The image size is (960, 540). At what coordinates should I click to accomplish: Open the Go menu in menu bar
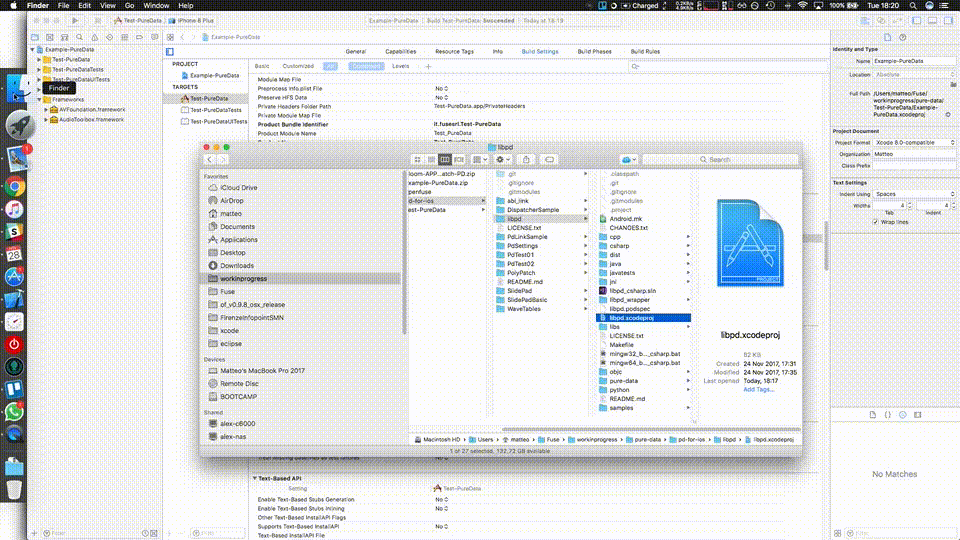pos(129,6)
